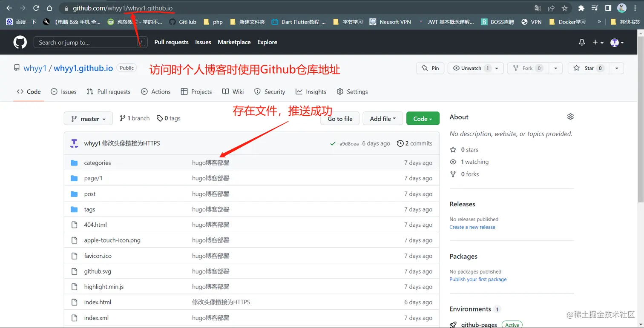Open the Wiki tab
This screenshot has width=644, height=328.
233,91
